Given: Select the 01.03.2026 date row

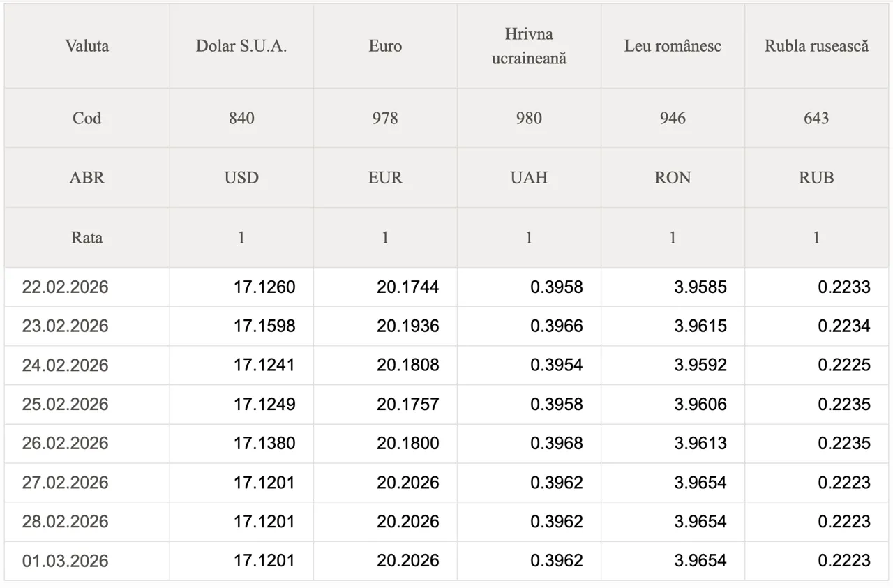Looking at the screenshot, I should (x=66, y=561).
